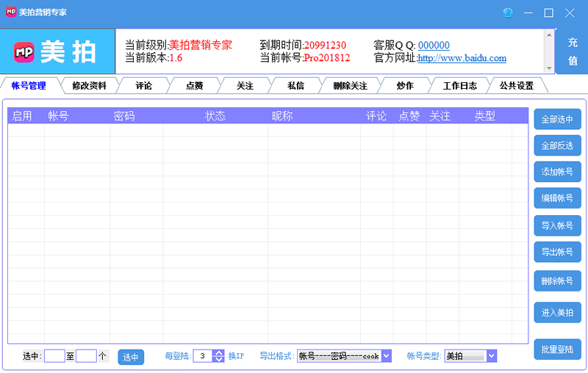Open the 帐号管理 tab
The image size is (588, 373).
(29, 86)
